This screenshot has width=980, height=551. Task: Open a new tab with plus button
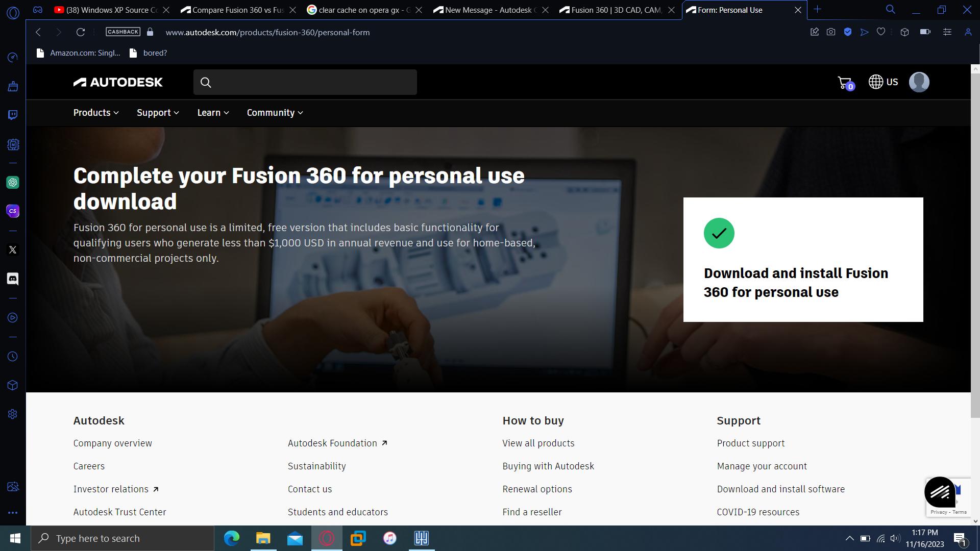coord(817,9)
